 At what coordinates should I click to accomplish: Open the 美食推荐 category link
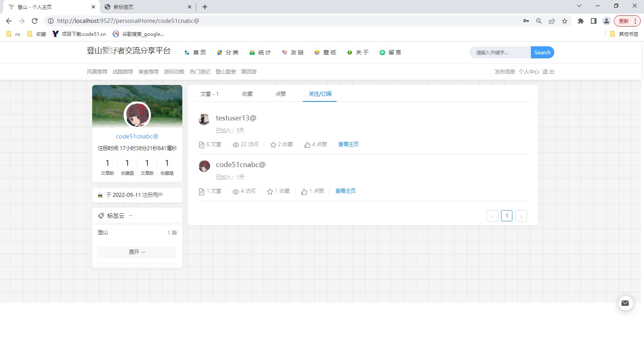149,72
